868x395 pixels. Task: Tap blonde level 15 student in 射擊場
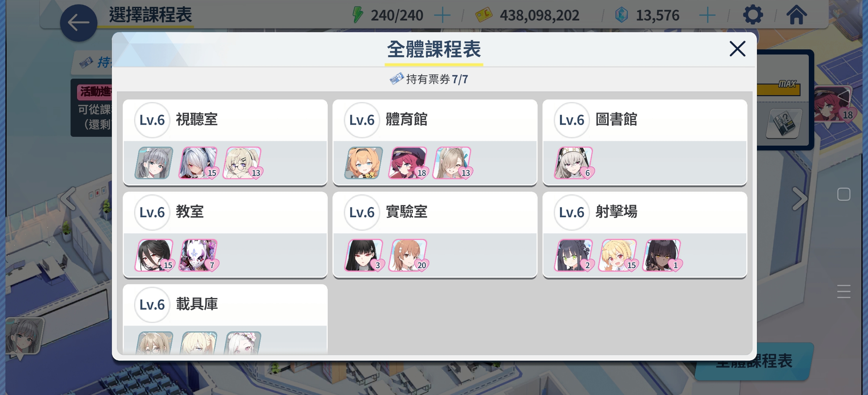tap(618, 255)
